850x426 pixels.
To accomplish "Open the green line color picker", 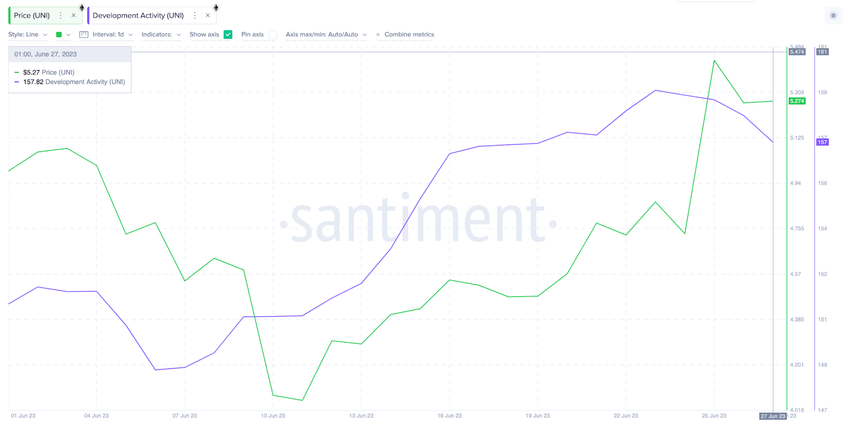I will (59, 35).
